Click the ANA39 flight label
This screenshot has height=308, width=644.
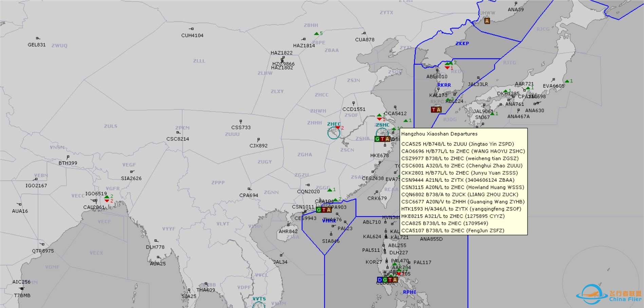point(516,9)
